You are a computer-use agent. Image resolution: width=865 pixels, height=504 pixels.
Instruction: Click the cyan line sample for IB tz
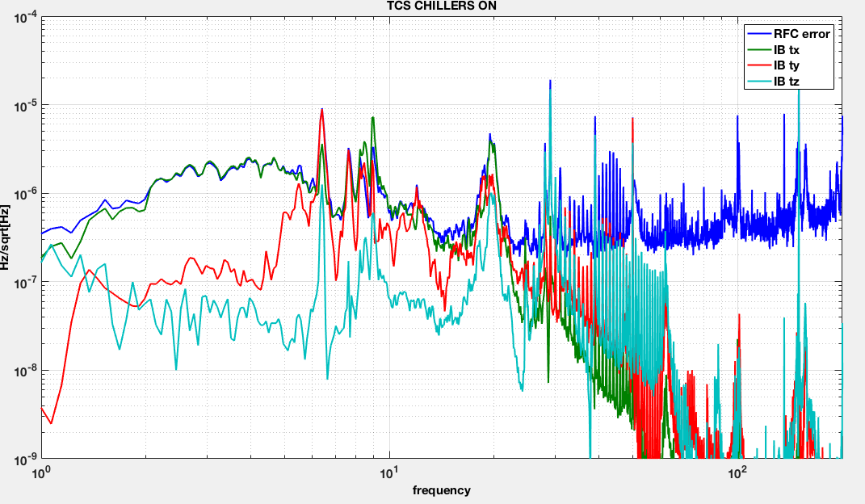[759, 82]
